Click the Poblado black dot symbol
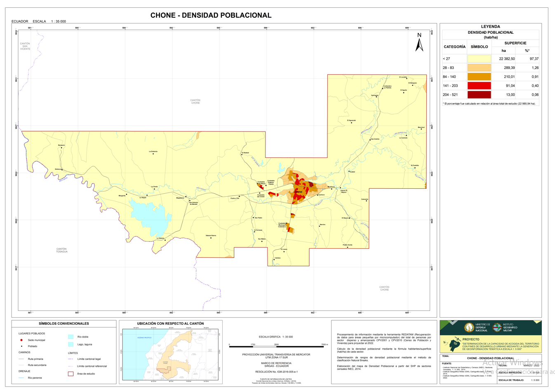 22,345
